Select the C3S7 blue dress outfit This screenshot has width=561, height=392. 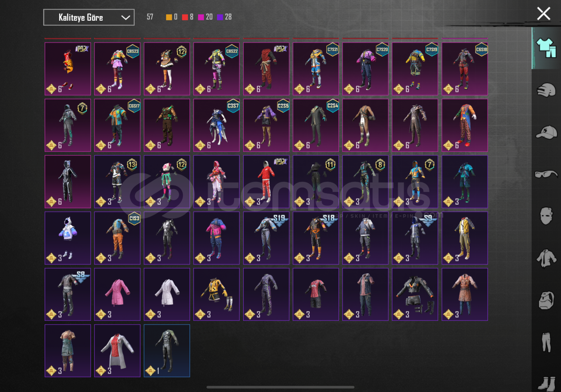pyautogui.click(x=217, y=125)
